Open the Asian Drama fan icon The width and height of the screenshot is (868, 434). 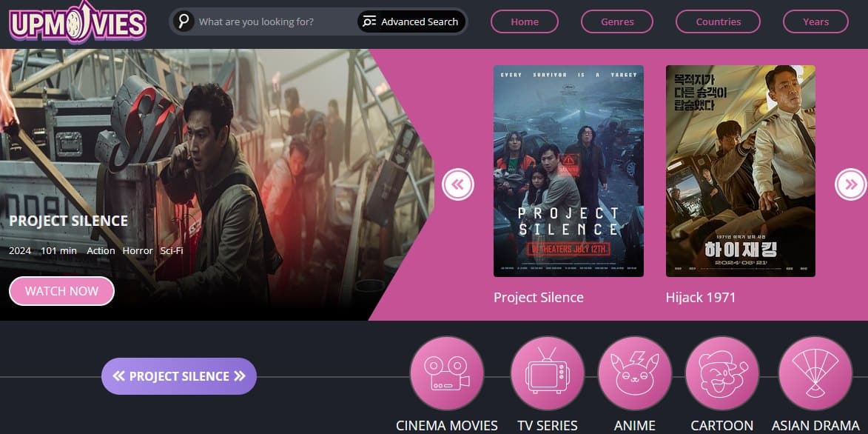(815, 373)
